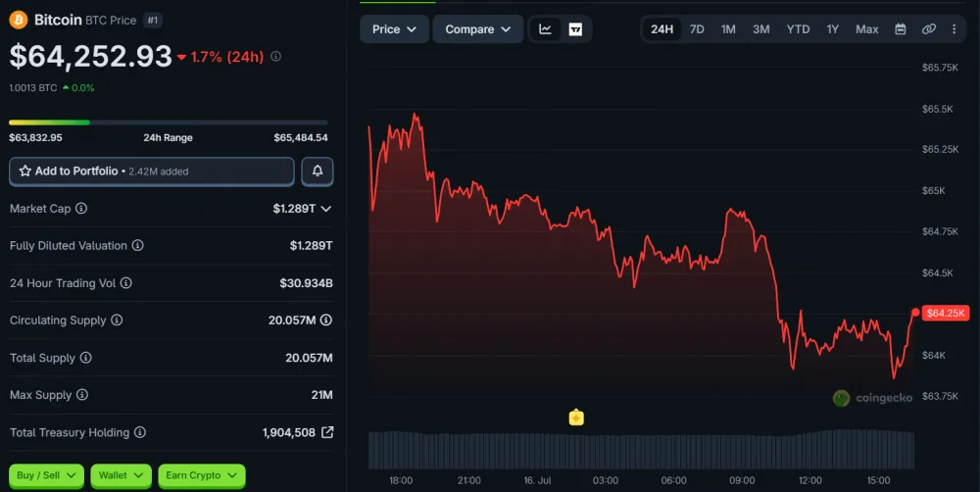Click the 16. Jul date axis label

pyautogui.click(x=537, y=481)
